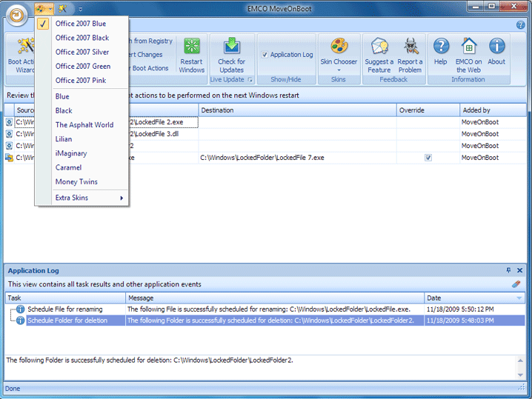Viewport: 532px width, 399px height.
Task: Choose the iMaginary skin
Action: point(82,153)
